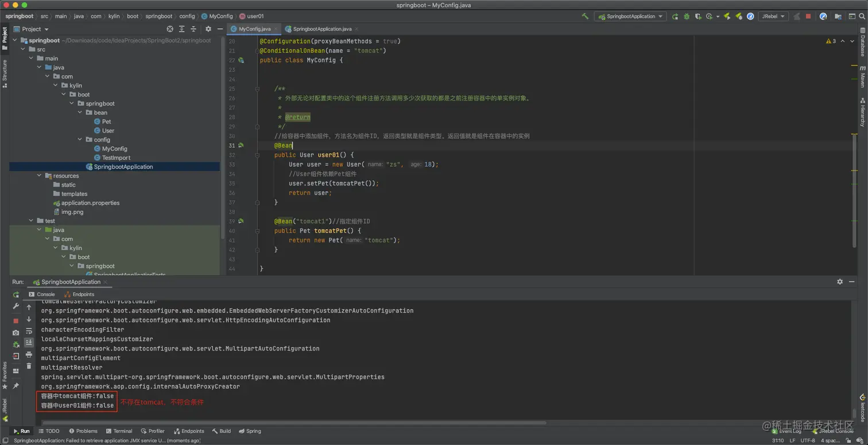868x445 pixels.
Task: Switch to Console tab in Run panel
Action: pyautogui.click(x=41, y=294)
